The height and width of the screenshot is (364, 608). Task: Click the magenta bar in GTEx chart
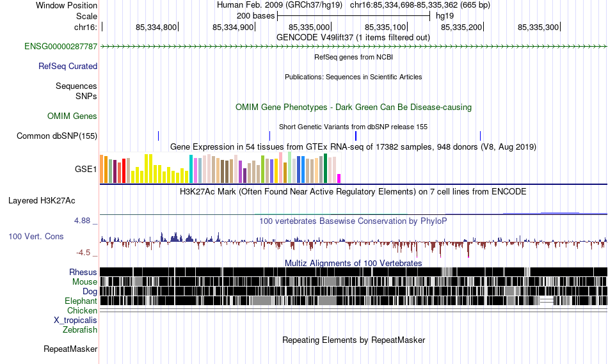pos(339,178)
